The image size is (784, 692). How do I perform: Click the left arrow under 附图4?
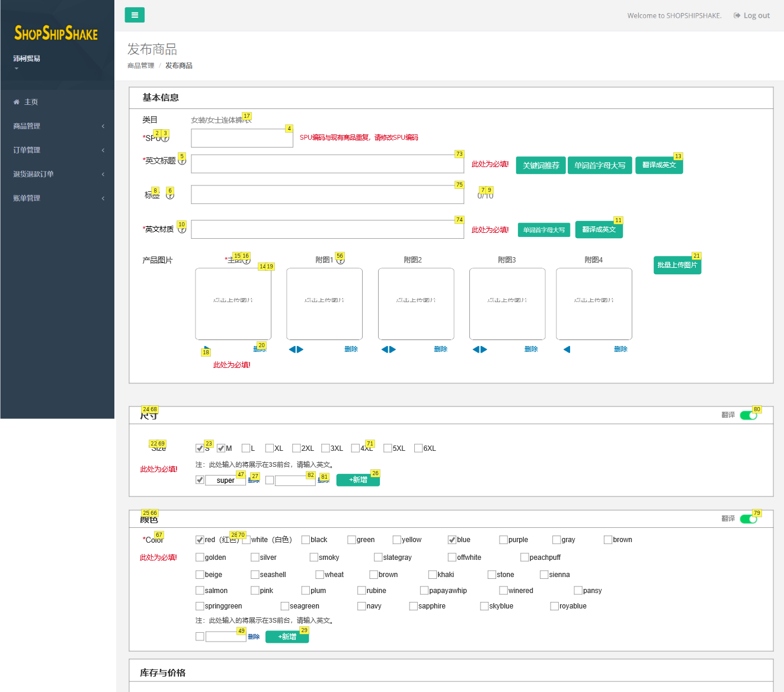click(567, 350)
